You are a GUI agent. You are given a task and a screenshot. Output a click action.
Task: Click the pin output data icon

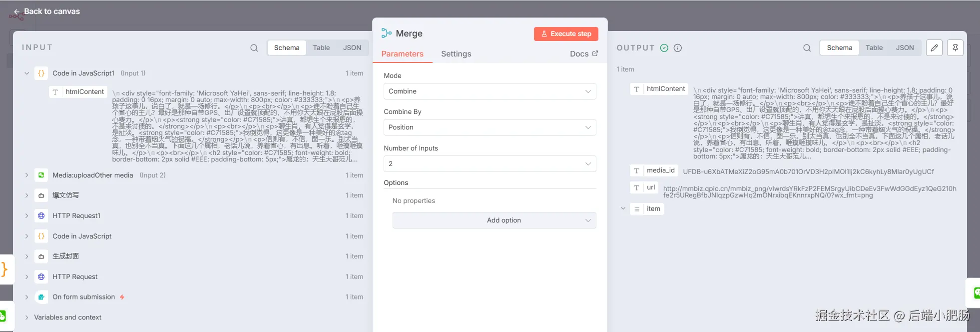pos(955,48)
